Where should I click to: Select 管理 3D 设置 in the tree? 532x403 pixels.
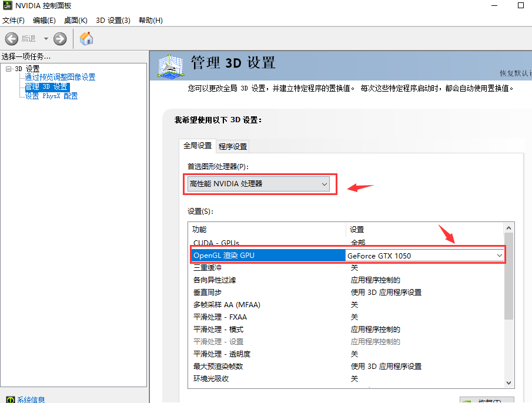[47, 87]
